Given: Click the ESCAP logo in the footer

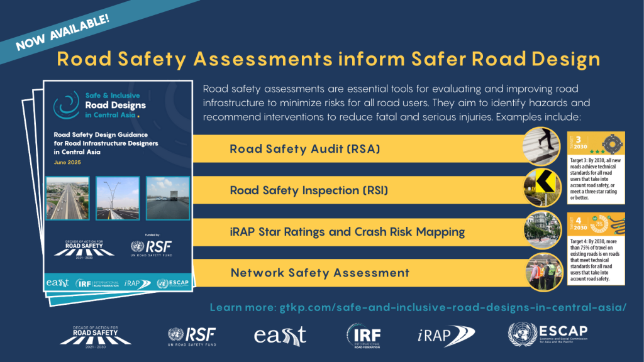Looking at the screenshot, I should [548, 335].
